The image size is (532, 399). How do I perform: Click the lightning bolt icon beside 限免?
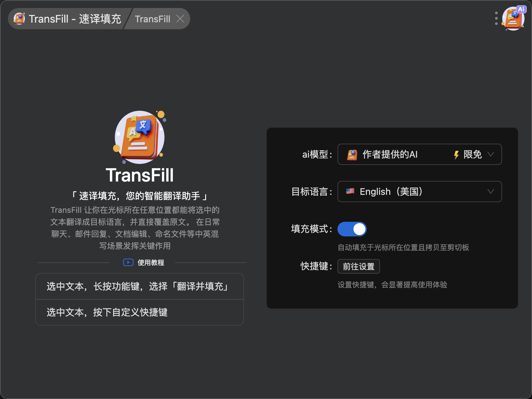[x=456, y=155]
